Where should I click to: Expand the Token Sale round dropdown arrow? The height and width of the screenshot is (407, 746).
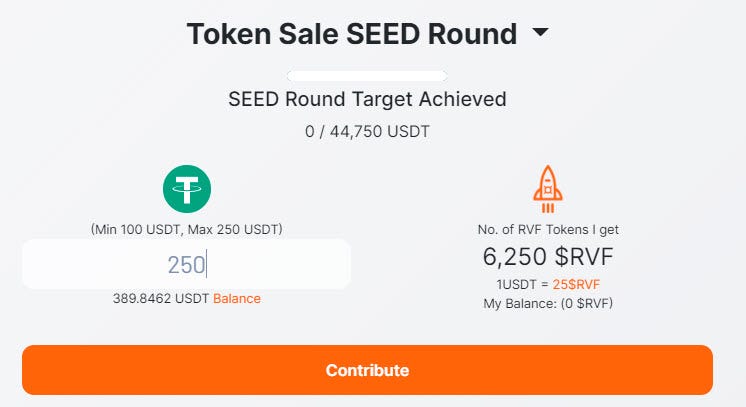[x=540, y=32]
